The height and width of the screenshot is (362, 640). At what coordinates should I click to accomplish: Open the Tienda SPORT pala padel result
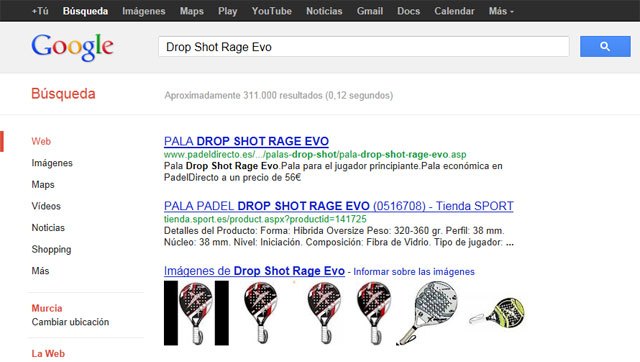339,206
